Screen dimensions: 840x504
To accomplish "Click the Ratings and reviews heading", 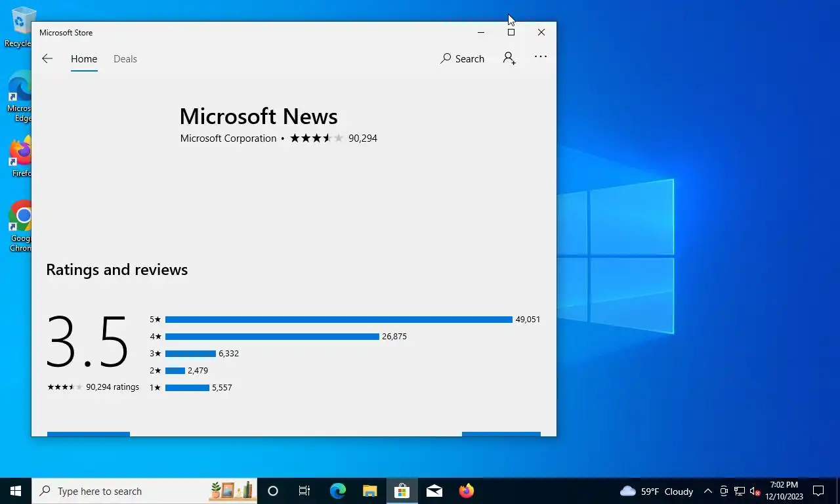I will click(x=117, y=270).
